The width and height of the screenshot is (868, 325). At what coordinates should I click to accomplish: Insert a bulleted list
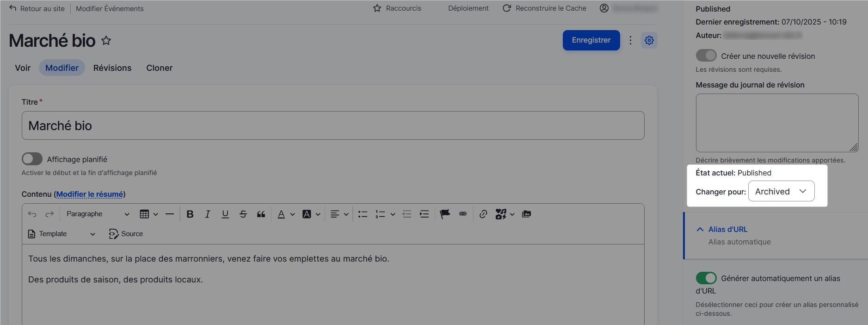(x=363, y=214)
